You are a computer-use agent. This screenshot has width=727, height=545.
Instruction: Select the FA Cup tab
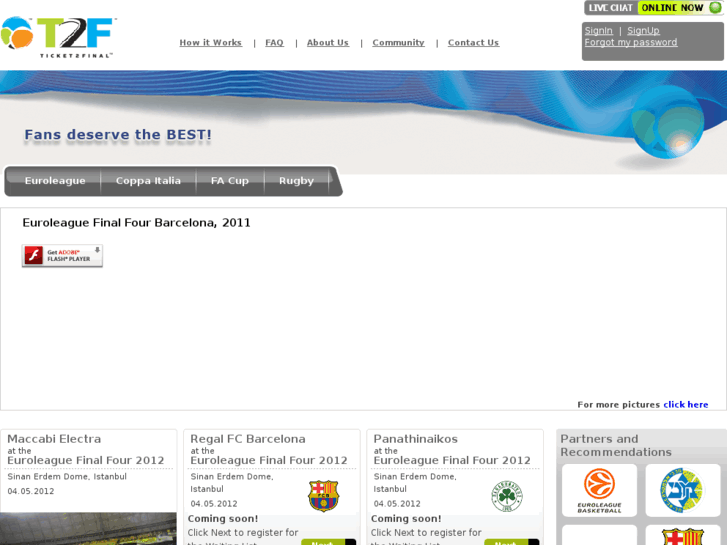tap(230, 181)
